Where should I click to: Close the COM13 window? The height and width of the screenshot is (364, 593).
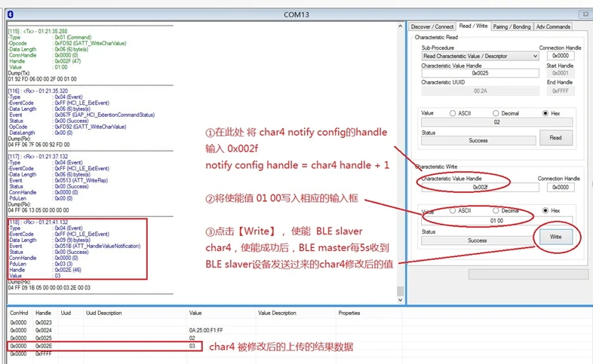[585, 14]
